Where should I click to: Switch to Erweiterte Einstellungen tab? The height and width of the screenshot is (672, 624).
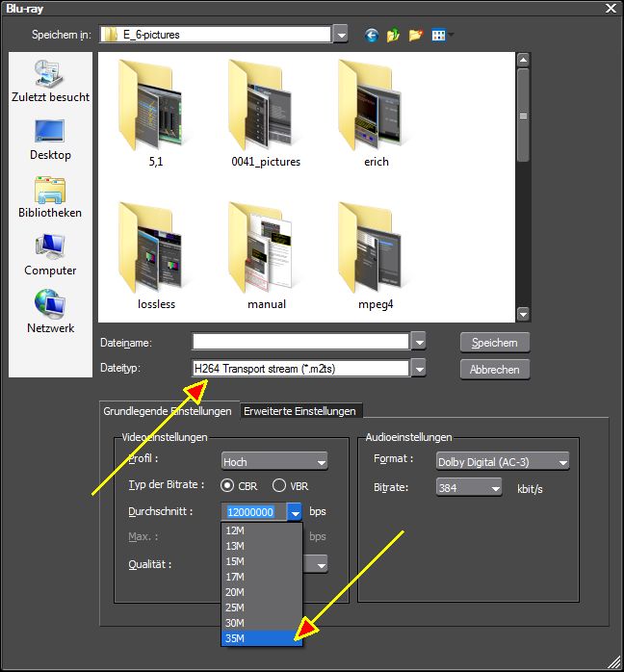(300, 411)
